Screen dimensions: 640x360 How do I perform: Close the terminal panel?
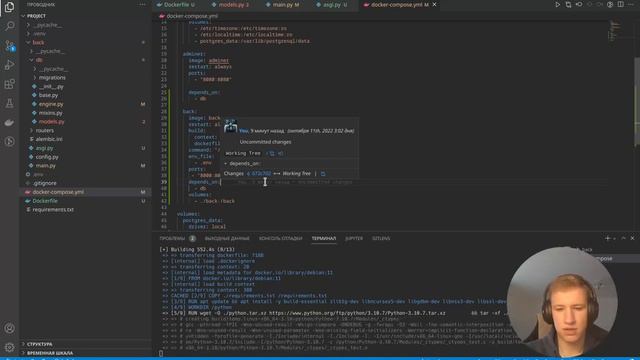(x=632, y=238)
